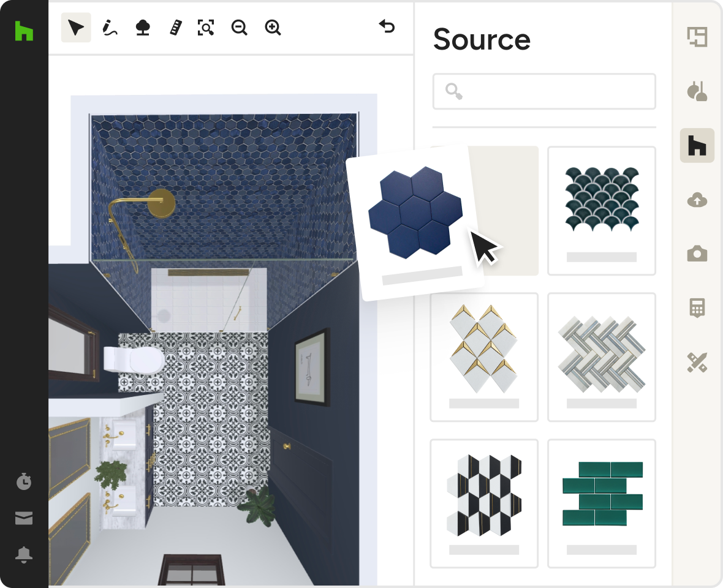Open the cost calculator panel
The image size is (723, 588).
pyautogui.click(x=697, y=307)
